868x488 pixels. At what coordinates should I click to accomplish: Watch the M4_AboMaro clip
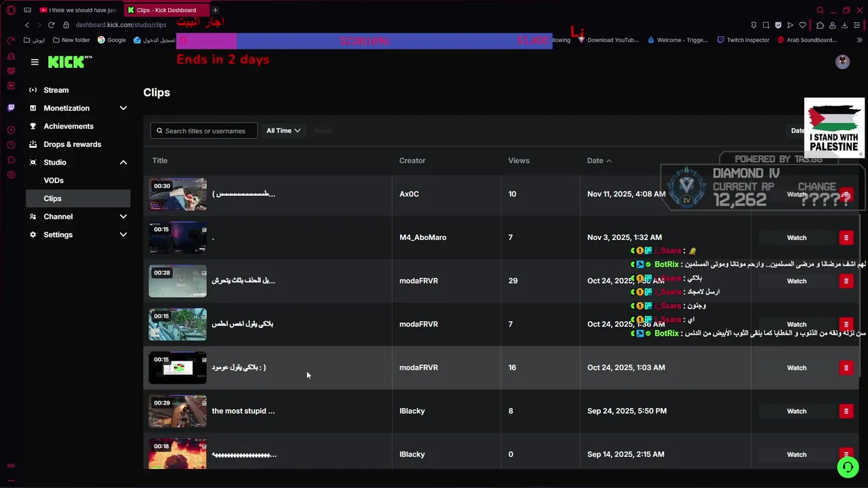point(796,237)
